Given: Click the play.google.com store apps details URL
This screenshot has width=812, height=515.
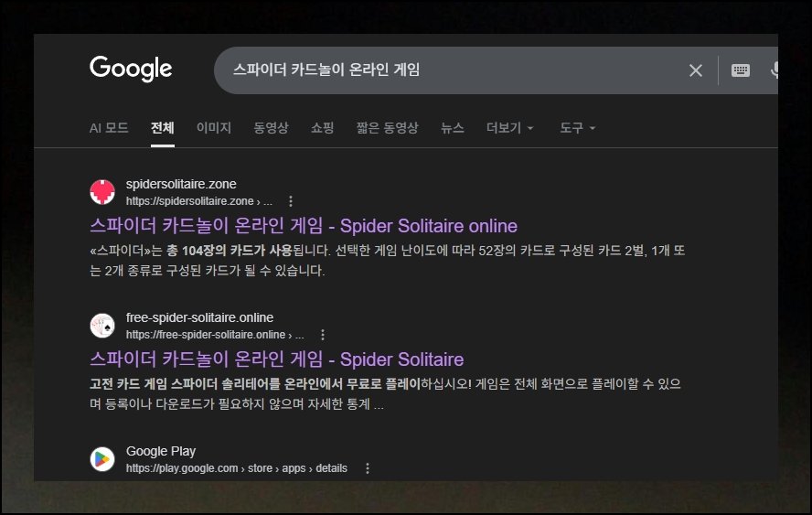Looking at the screenshot, I should (237, 468).
